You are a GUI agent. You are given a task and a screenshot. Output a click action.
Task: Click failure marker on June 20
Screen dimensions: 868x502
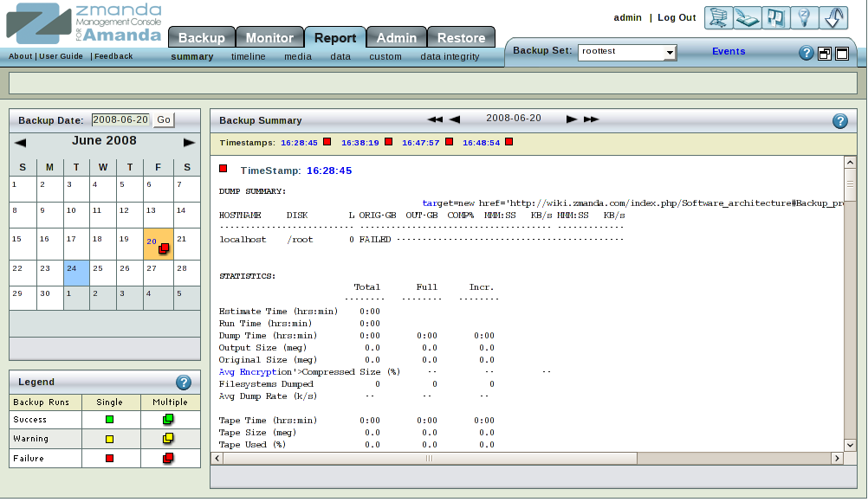coord(164,248)
